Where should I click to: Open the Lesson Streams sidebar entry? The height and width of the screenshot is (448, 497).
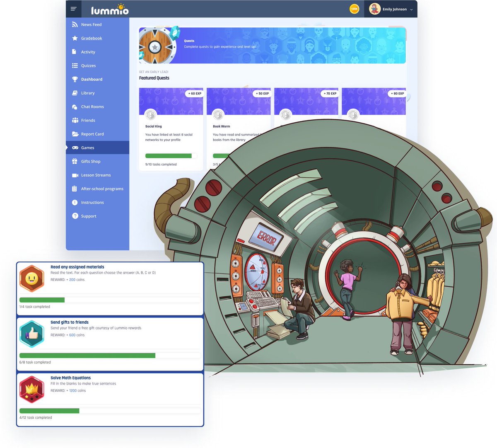[x=97, y=175]
